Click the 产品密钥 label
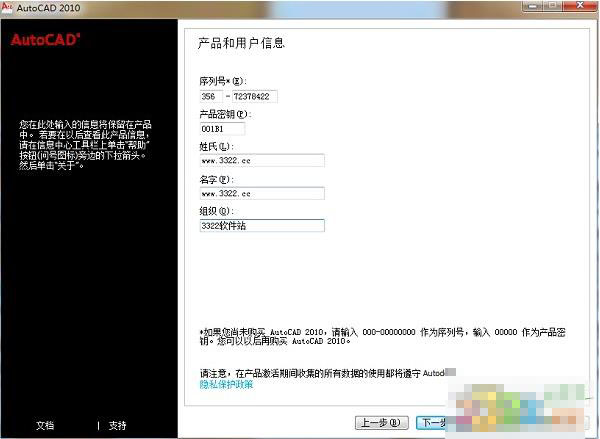600x439 pixels. pos(225,114)
